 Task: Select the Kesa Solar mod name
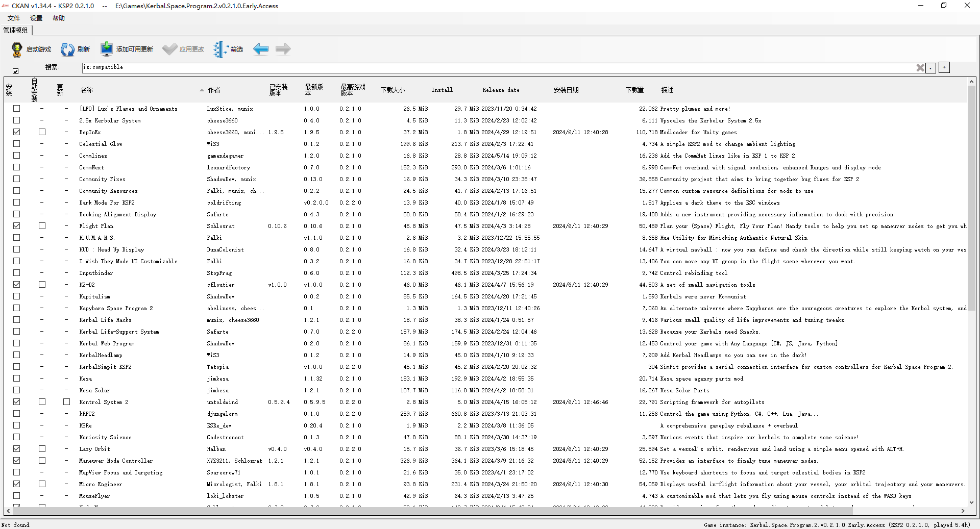click(x=94, y=390)
